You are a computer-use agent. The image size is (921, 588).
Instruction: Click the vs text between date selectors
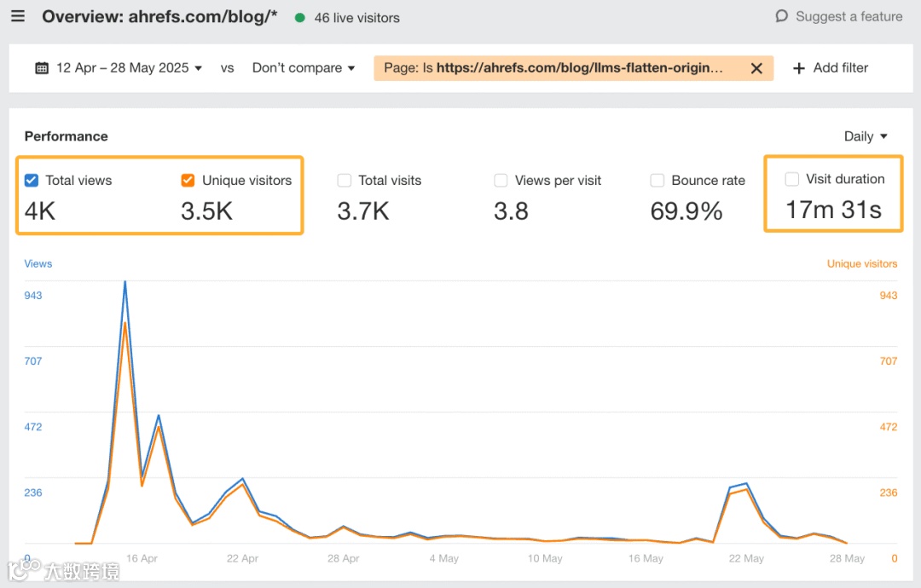[x=228, y=68]
